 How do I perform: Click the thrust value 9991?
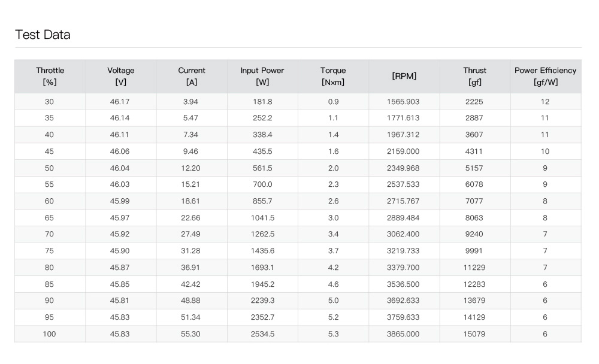point(474,251)
